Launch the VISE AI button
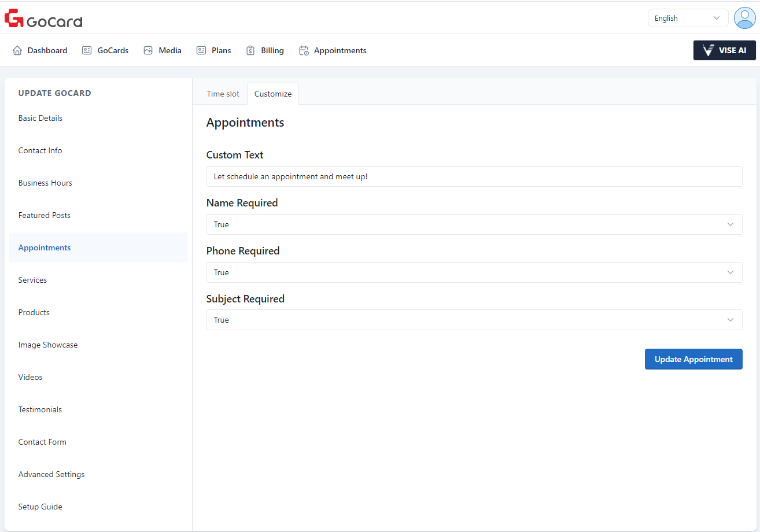760x532 pixels. (724, 50)
